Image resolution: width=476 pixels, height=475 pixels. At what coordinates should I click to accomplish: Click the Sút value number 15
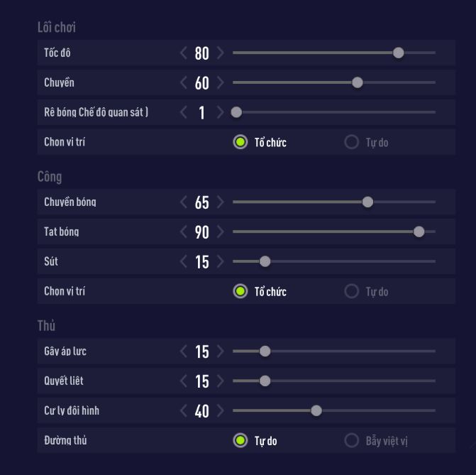tap(202, 262)
